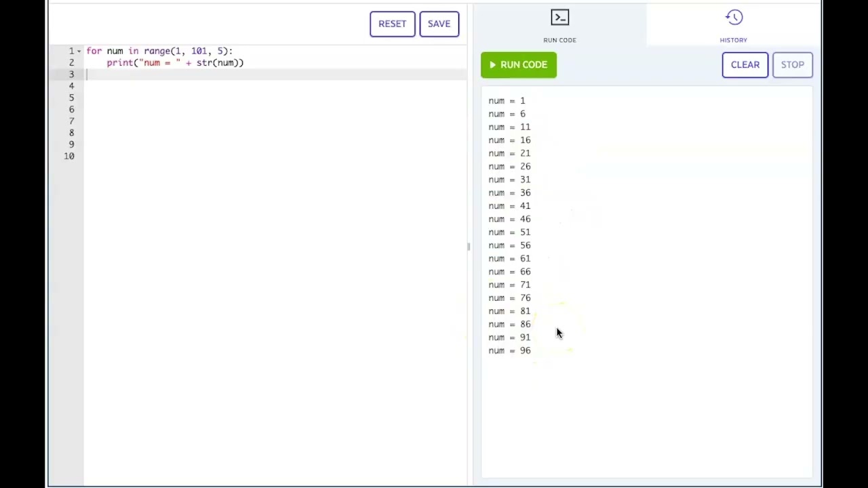The height and width of the screenshot is (488, 868).
Task: Click output line 'num = 36'
Action: click(x=509, y=192)
